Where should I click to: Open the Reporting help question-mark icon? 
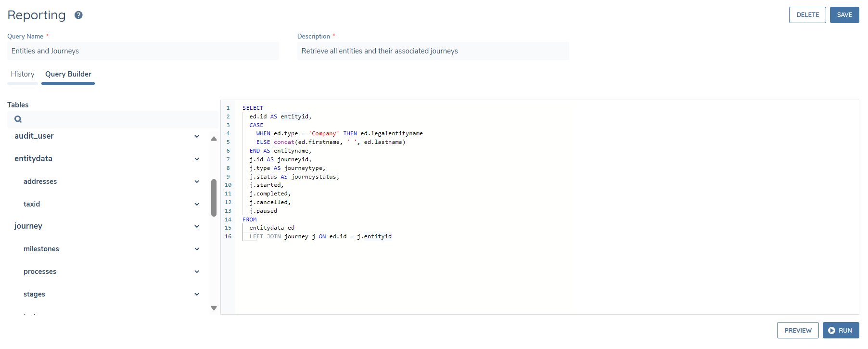point(78,15)
